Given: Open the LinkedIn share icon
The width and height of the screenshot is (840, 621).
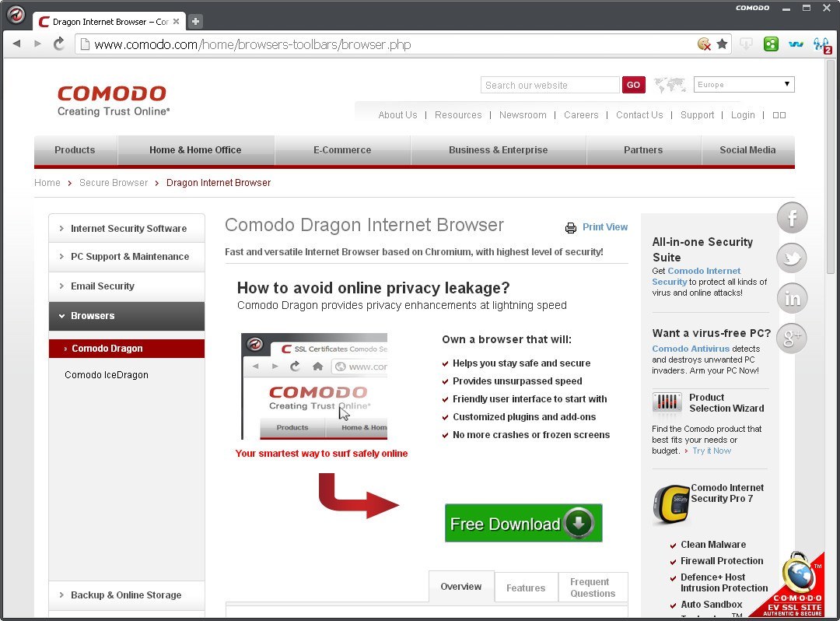Looking at the screenshot, I should point(792,298).
